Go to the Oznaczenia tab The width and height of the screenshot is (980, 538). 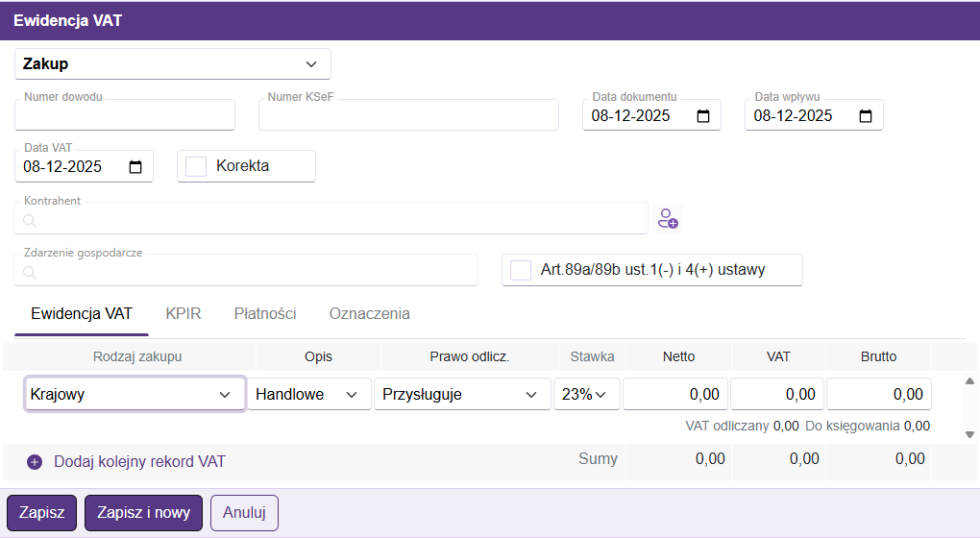(x=369, y=314)
